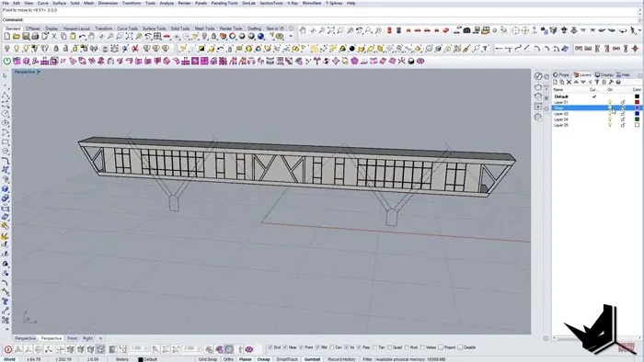Image resolution: width=644 pixels, height=362 pixels.
Task: Toggle Planar in status bar
Action: [246, 359]
